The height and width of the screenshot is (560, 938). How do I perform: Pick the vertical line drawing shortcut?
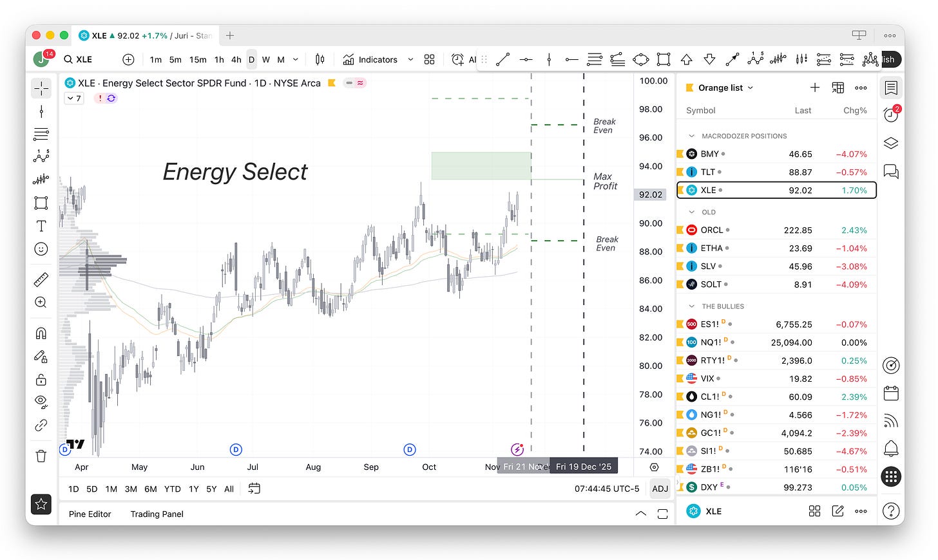click(549, 59)
